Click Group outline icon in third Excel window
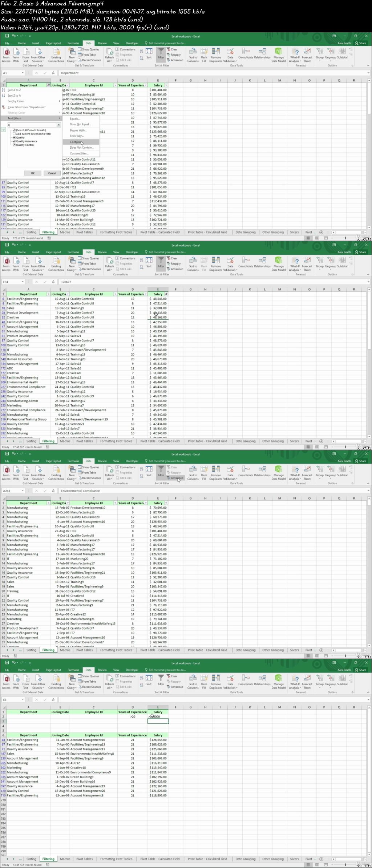Screen dimensions: 372x868 320,471
